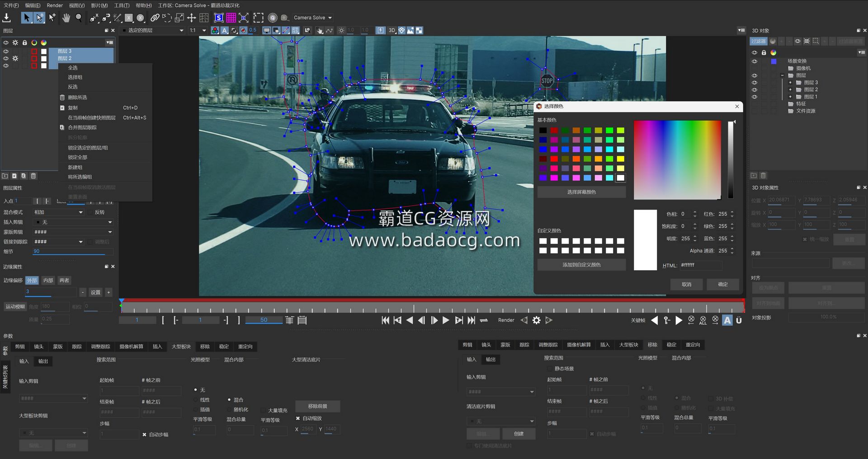
Task: Click the save/export arrow icon
Action: (x=6, y=18)
